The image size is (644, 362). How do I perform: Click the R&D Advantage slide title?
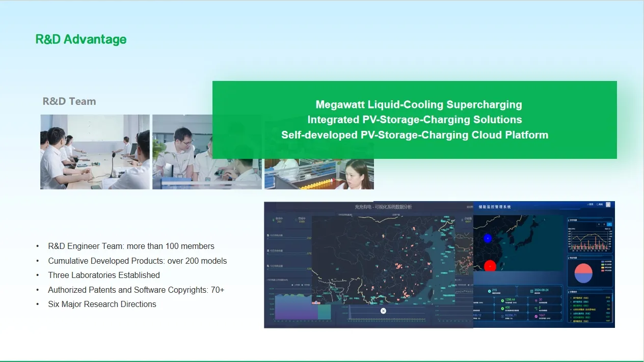81,39
